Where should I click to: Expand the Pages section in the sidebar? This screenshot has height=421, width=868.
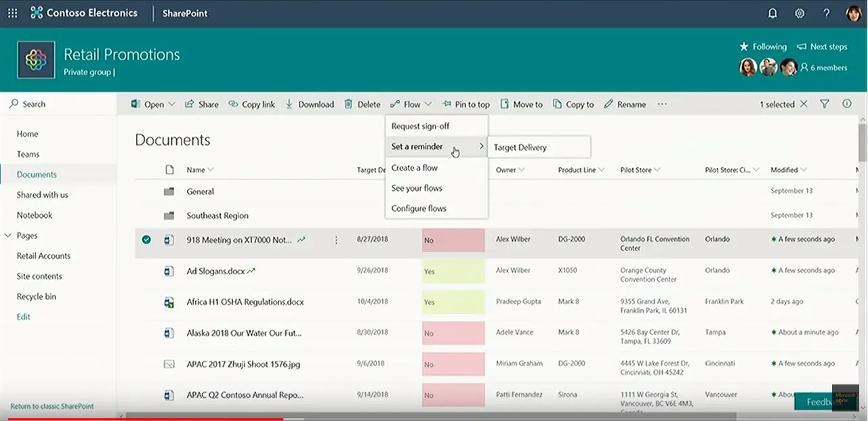(8, 236)
